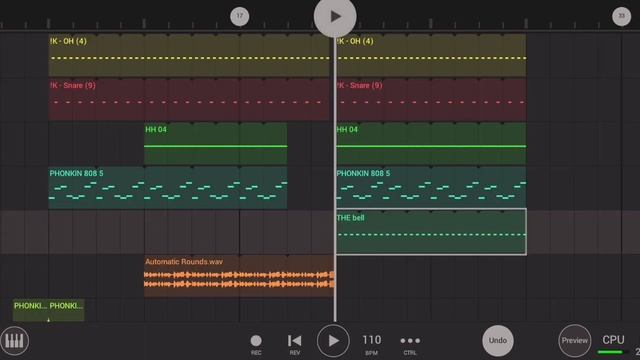Select the first !K - OH (4) clip
The width and height of the screenshot is (640, 360).
pyautogui.click(x=189, y=56)
